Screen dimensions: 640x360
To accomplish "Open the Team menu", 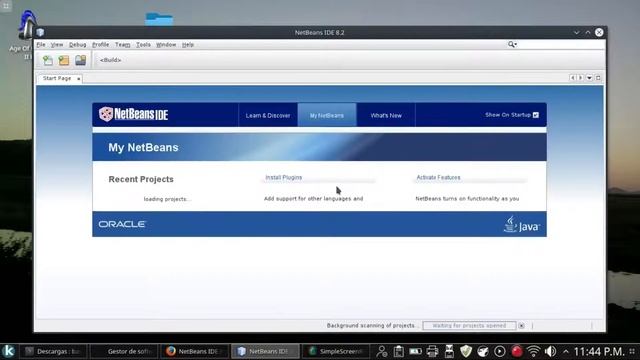I will [x=122, y=44].
